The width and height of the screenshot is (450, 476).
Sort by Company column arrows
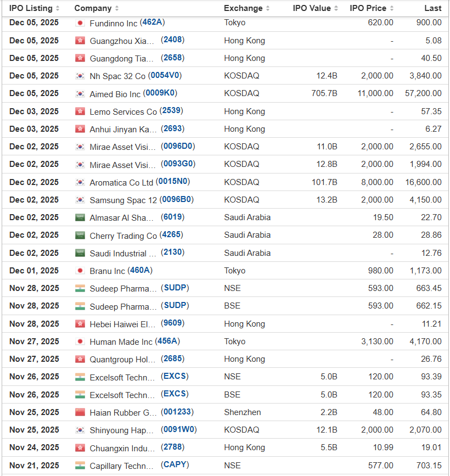(x=117, y=8)
